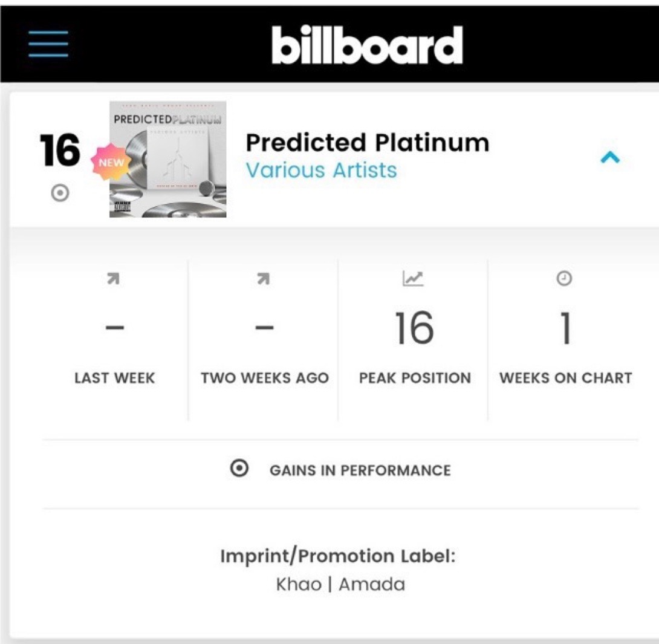659x644 pixels.
Task: Click the Billboard logo
Action: coord(367,45)
